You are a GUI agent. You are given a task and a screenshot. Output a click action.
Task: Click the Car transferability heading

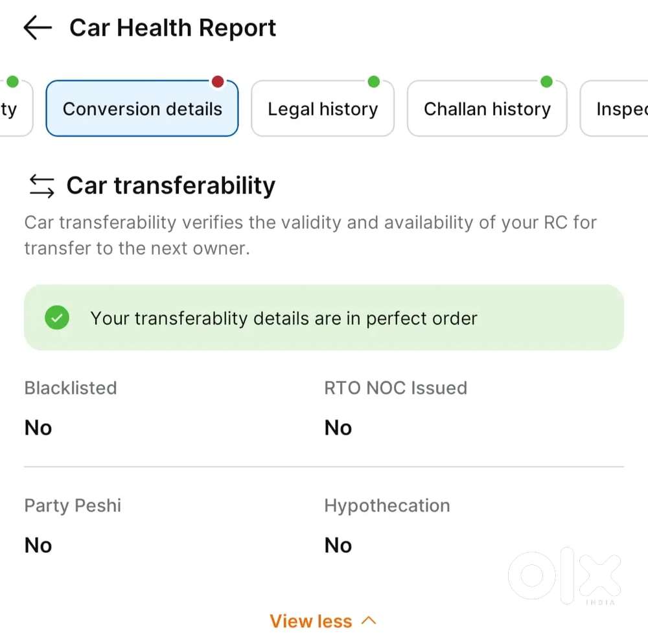point(170,186)
